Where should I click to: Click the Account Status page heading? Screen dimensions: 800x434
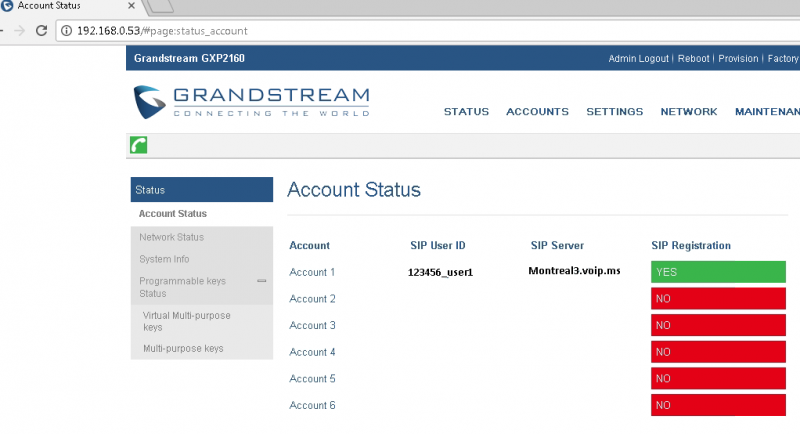coord(354,190)
